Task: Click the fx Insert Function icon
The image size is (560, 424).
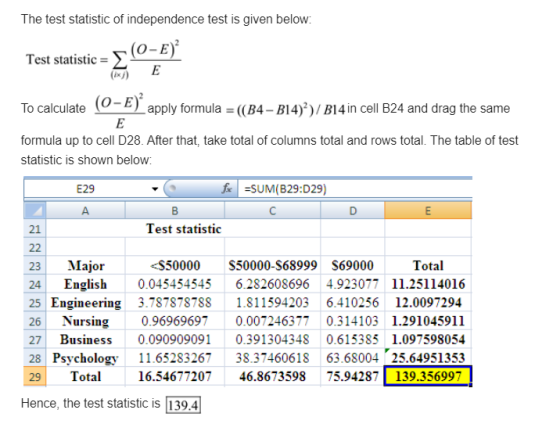Action: (227, 188)
